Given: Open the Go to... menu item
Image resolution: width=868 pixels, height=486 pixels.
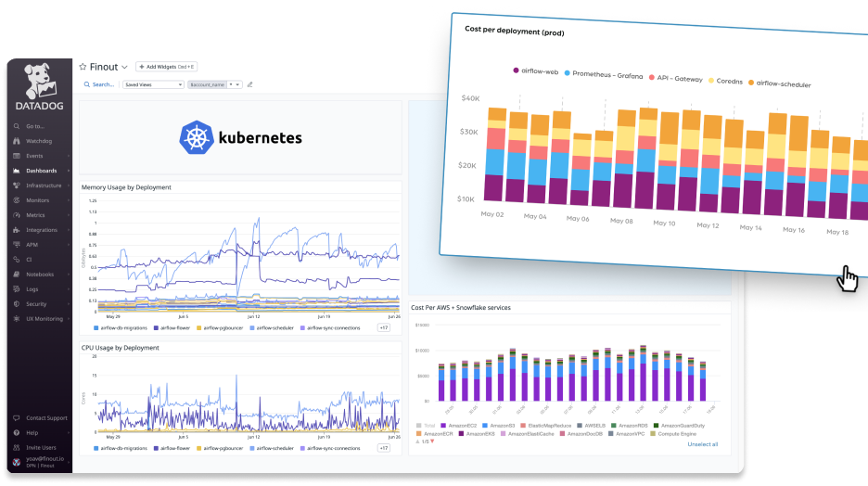Looking at the screenshot, I should (35, 126).
